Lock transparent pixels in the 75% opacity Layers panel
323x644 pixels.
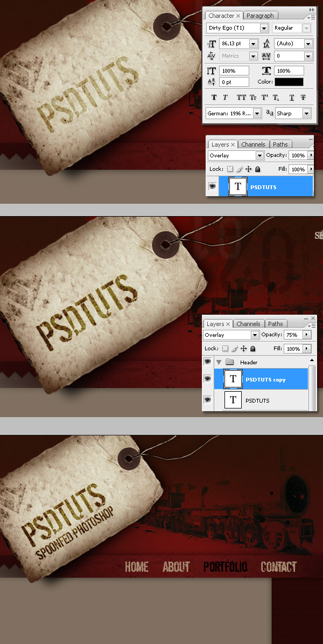point(226,348)
